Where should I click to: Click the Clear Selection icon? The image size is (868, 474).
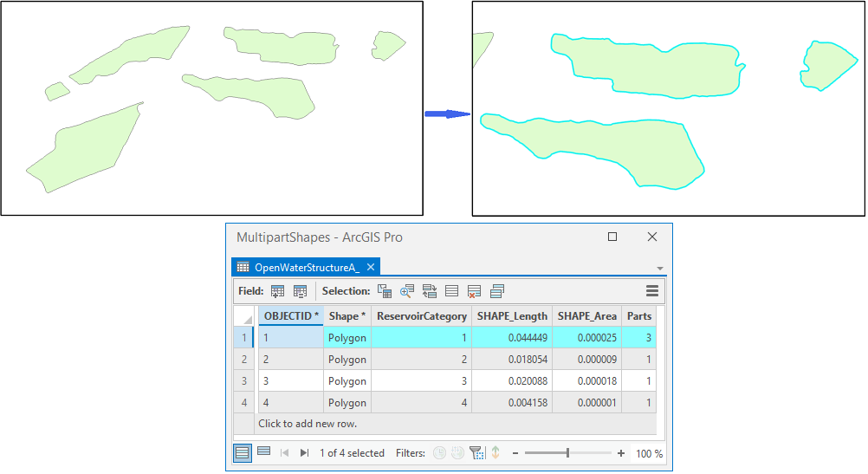(451, 291)
